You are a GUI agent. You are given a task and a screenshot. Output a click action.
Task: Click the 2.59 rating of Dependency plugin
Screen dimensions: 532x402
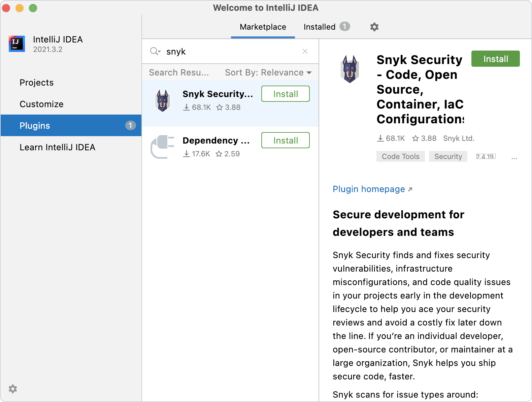coord(228,154)
